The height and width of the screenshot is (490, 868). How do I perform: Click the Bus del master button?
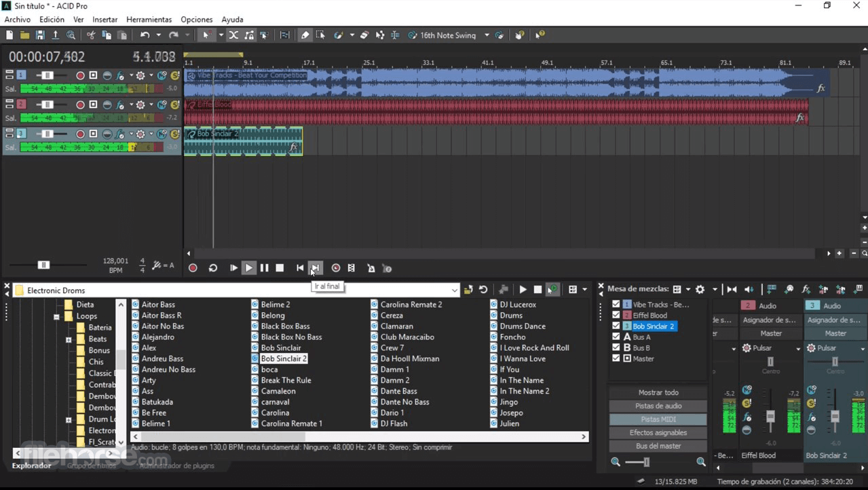tap(658, 446)
